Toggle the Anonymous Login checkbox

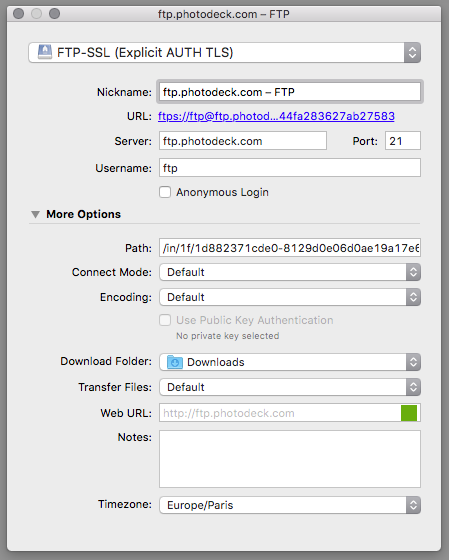click(165, 192)
